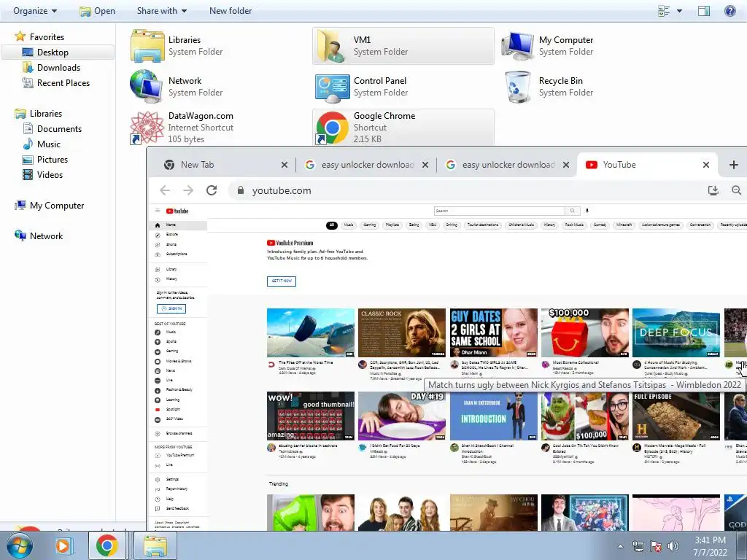Select Downloads under Favorites in Explorer
The image size is (747, 560).
[58, 68]
